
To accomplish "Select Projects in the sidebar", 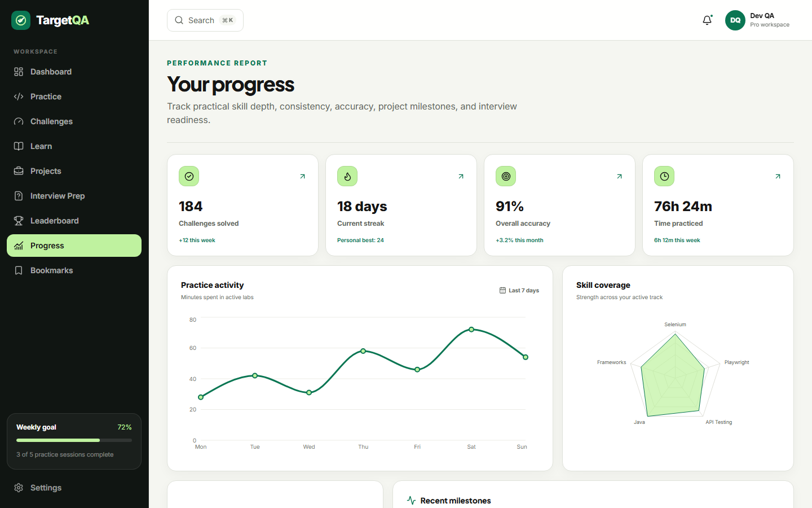I will 74,171.
